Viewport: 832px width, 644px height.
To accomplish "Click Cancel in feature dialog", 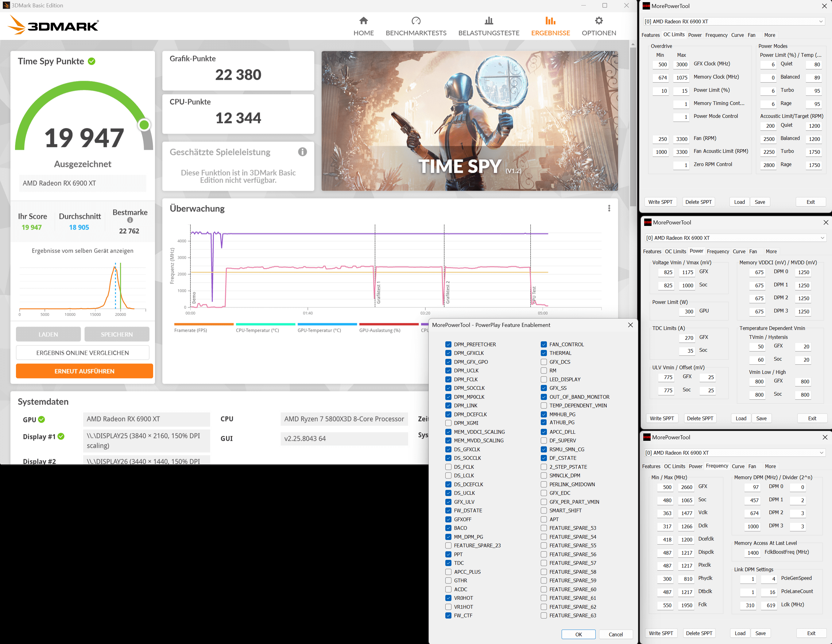I will click(x=616, y=634).
